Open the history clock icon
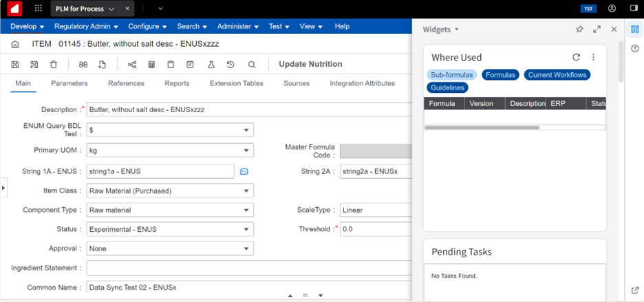 pos(230,64)
